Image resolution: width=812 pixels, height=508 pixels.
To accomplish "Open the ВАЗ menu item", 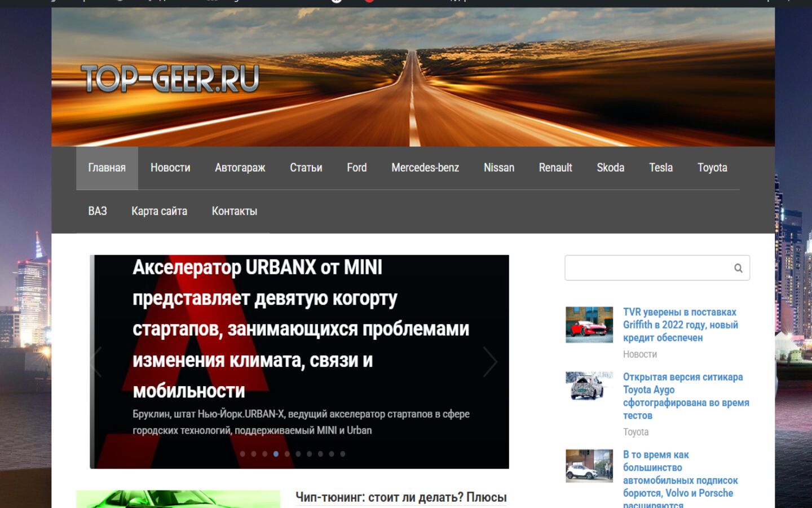I will point(98,211).
